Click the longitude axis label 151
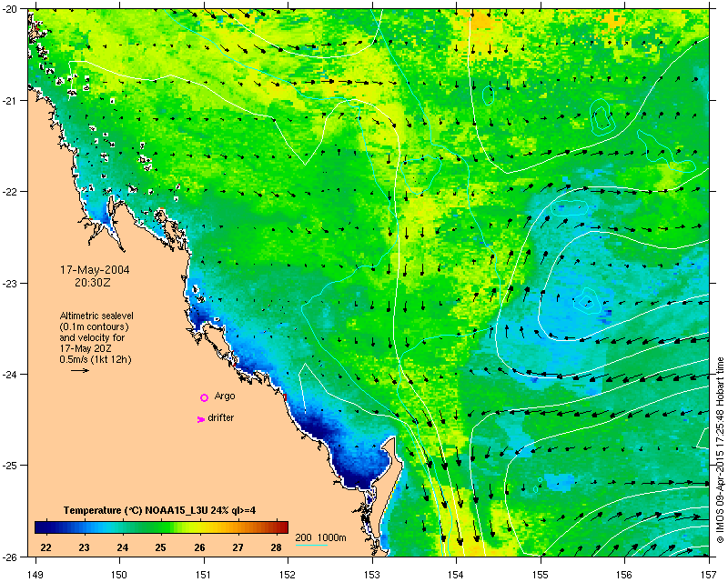The width and height of the screenshot is (728, 582). 204,575
